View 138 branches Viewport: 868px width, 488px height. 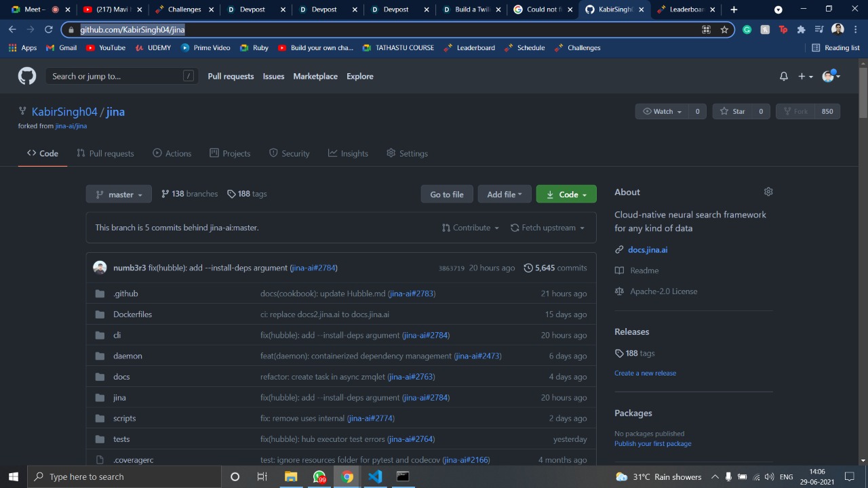(x=189, y=194)
